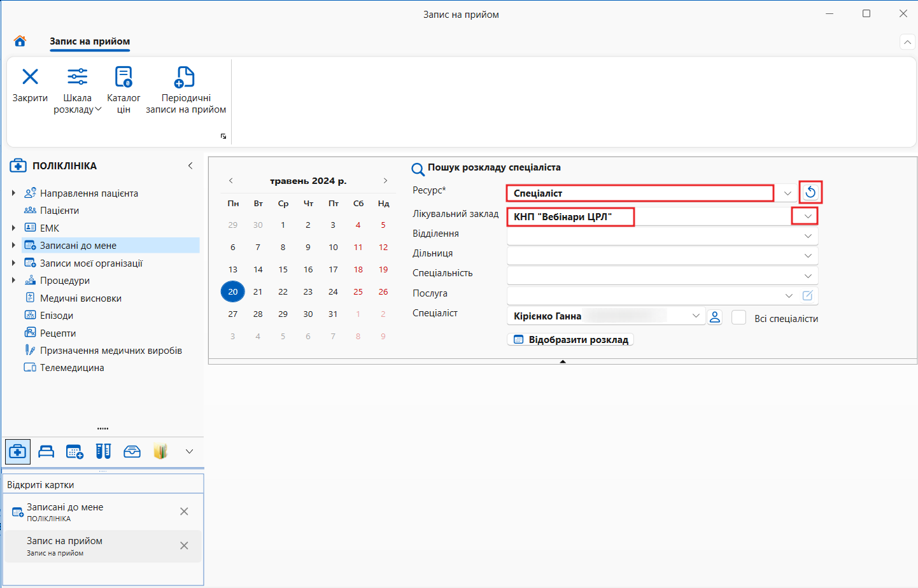Select Пацієнти in the navigation tree

coord(59,211)
